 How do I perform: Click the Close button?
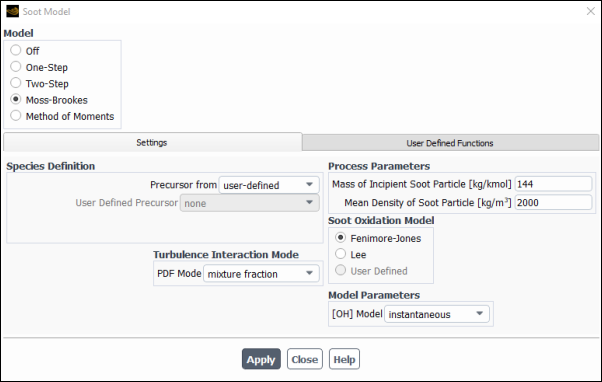[x=304, y=359]
